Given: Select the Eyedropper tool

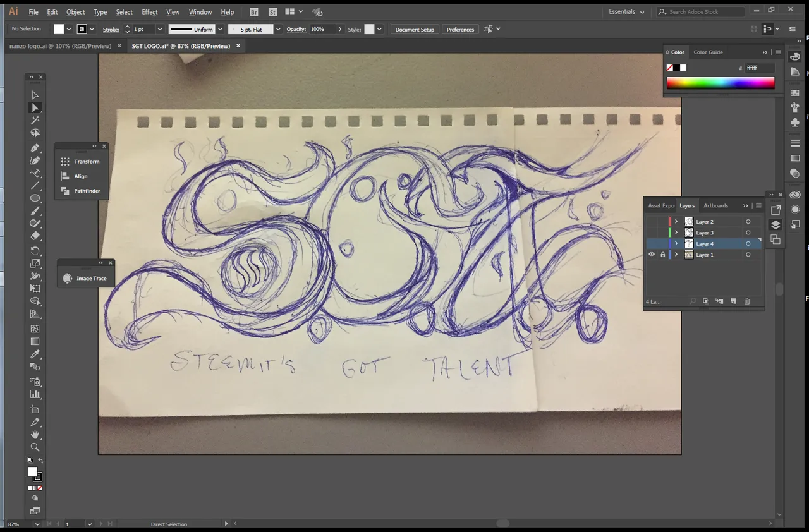Looking at the screenshot, I should tap(35, 354).
